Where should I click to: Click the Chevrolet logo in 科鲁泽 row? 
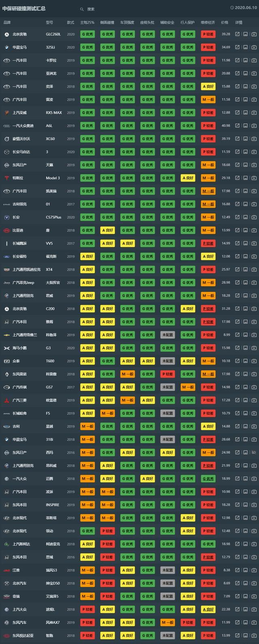click(6, 335)
